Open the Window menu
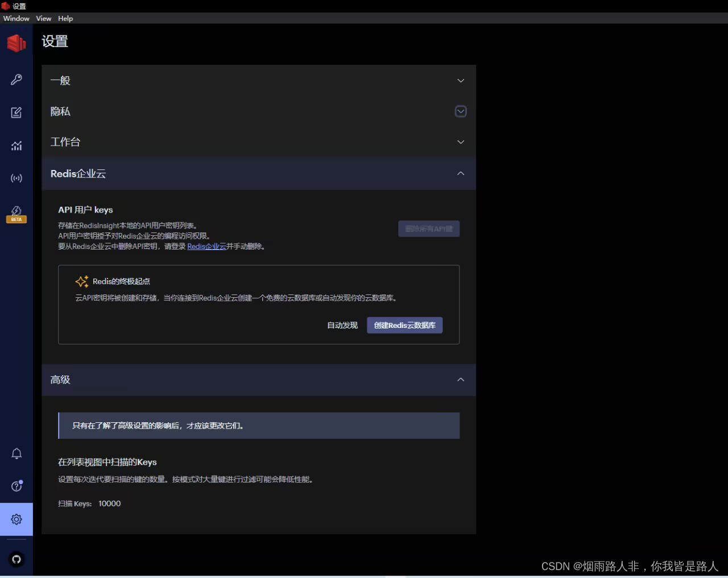 point(16,18)
